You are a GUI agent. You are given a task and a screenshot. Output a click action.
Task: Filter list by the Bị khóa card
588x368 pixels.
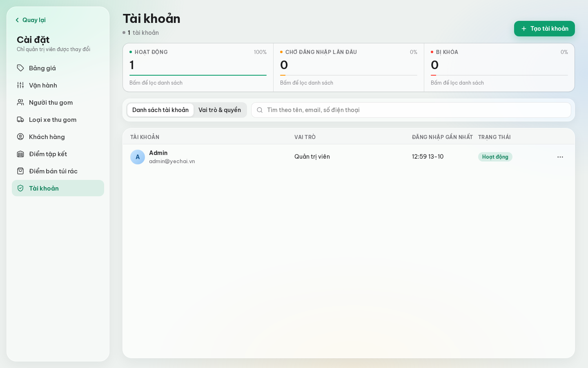click(499, 67)
